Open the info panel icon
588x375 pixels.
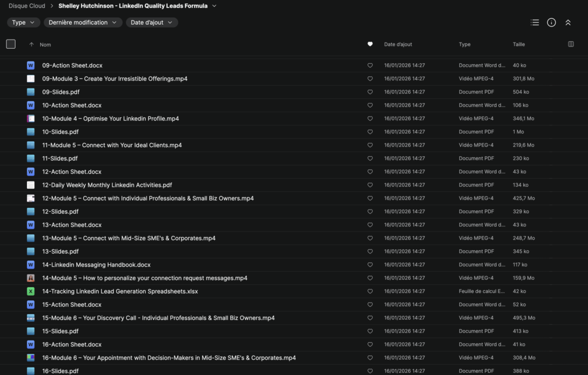[551, 22]
